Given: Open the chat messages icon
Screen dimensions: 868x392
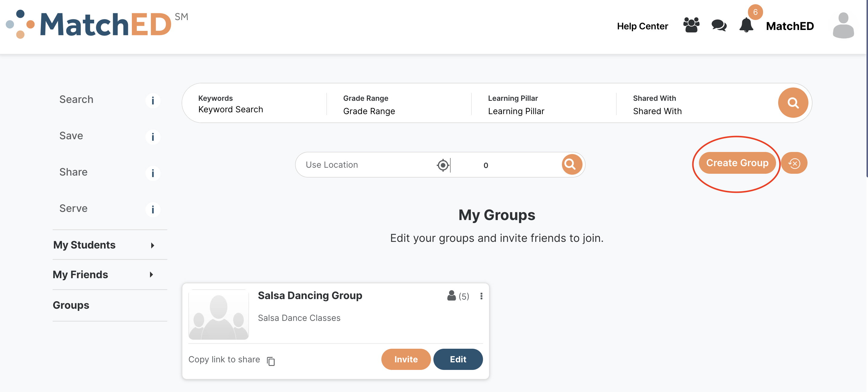Looking at the screenshot, I should (719, 25).
